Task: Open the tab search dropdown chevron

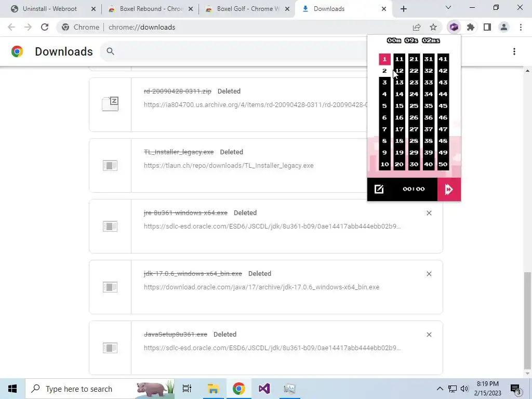Action: [448, 7]
